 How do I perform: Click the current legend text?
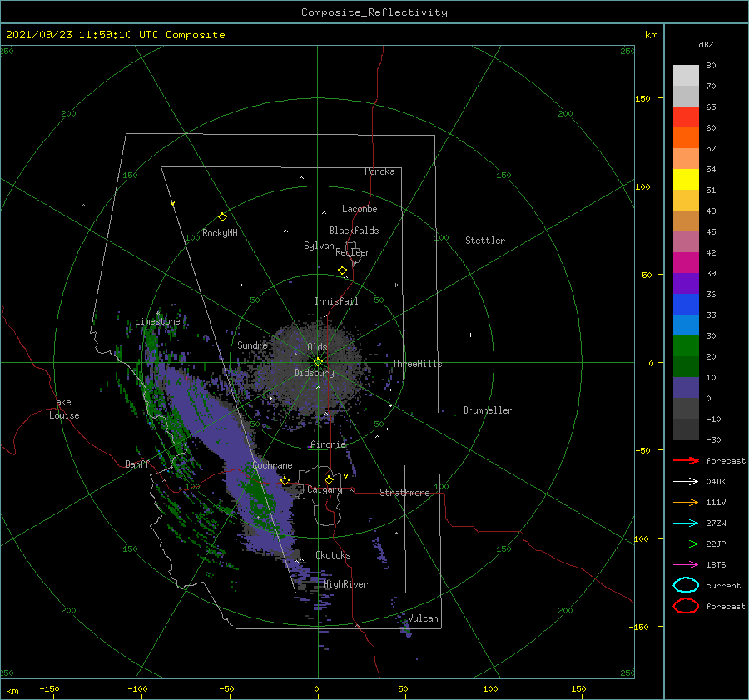(723, 585)
